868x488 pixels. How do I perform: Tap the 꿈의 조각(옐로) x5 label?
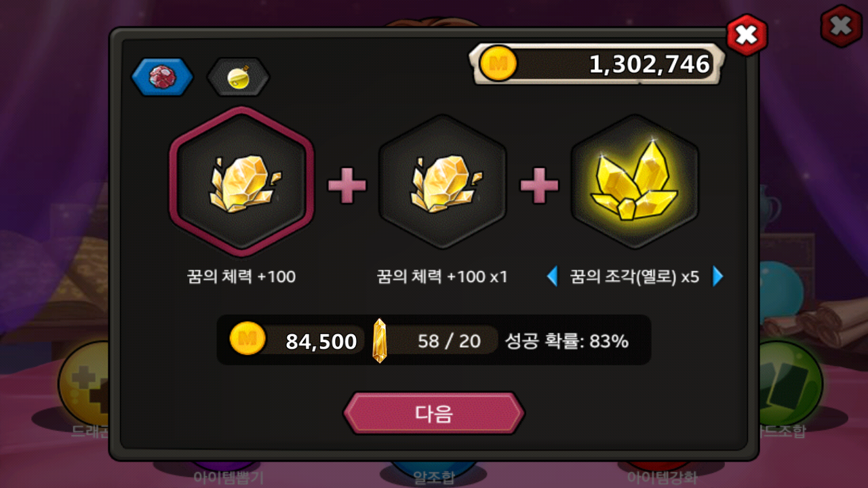pos(635,277)
